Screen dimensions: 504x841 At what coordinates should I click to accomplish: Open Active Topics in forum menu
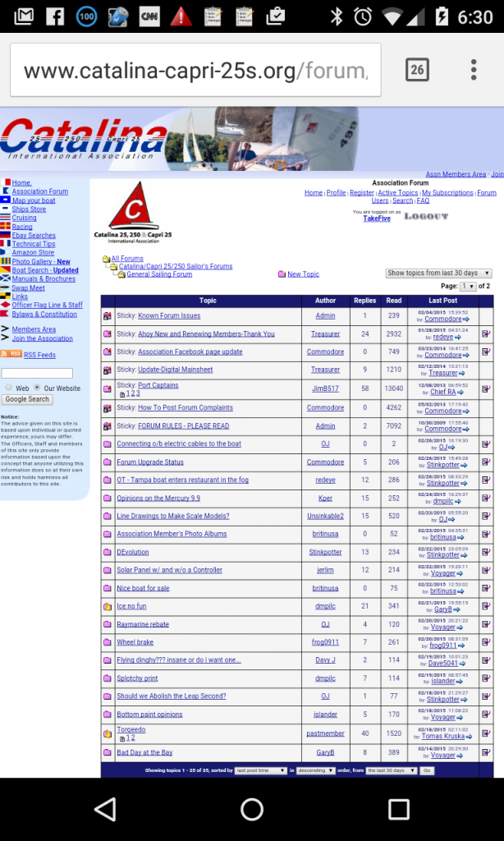(x=397, y=193)
